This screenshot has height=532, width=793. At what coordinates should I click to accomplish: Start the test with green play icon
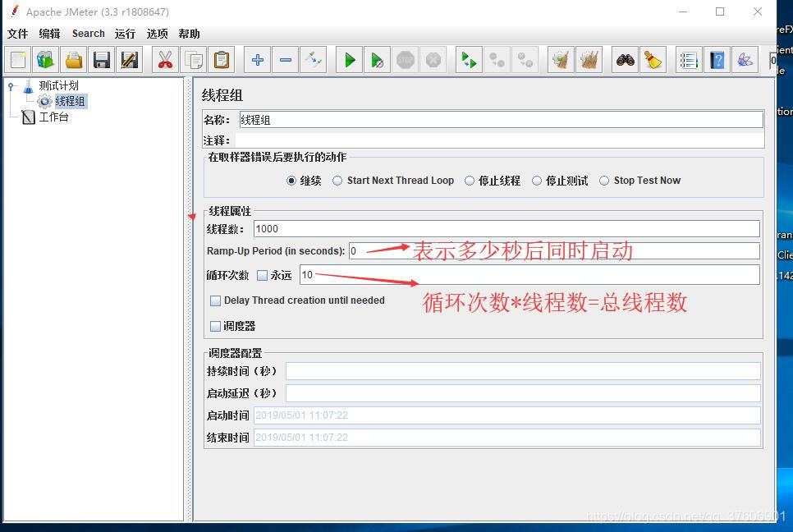[350, 60]
